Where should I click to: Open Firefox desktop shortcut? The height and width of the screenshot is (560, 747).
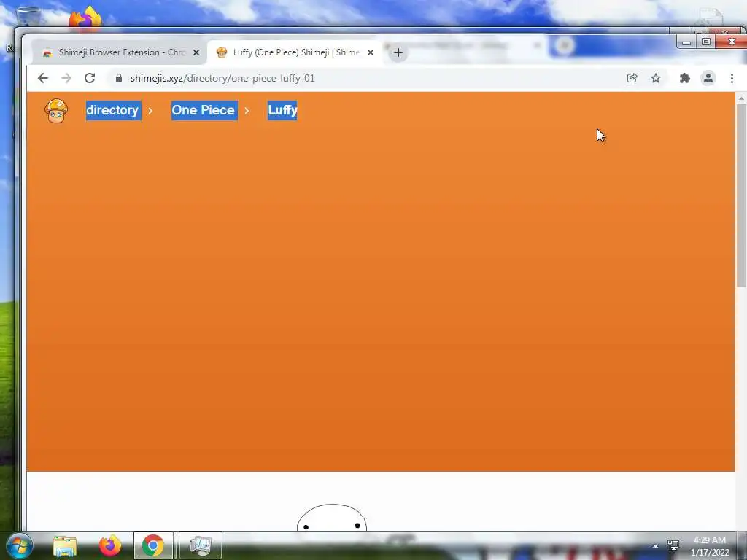[x=86, y=17]
